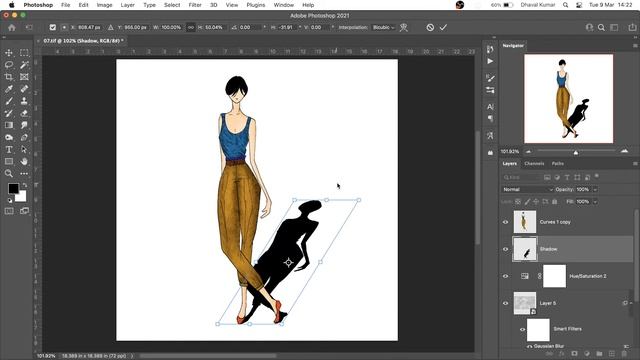The height and width of the screenshot is (360, 640).
Task: Cancel the transform with the circle-slash icon
Action: coord(430,27)
